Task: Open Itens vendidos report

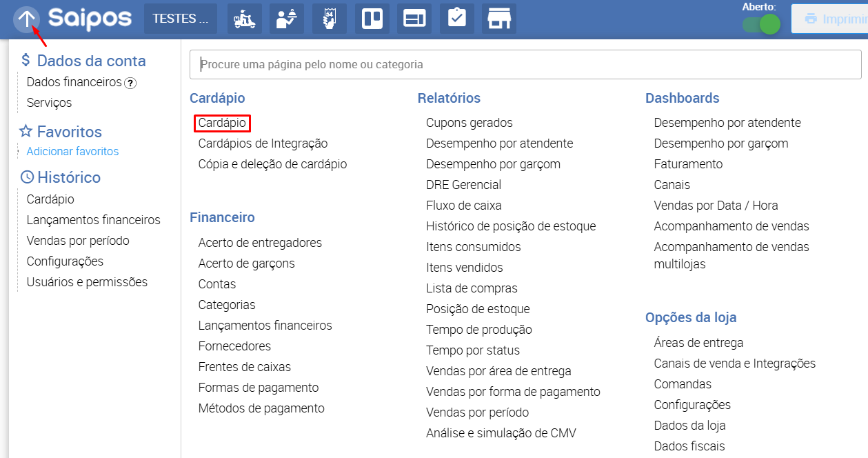Action: [x=465, y=268]
